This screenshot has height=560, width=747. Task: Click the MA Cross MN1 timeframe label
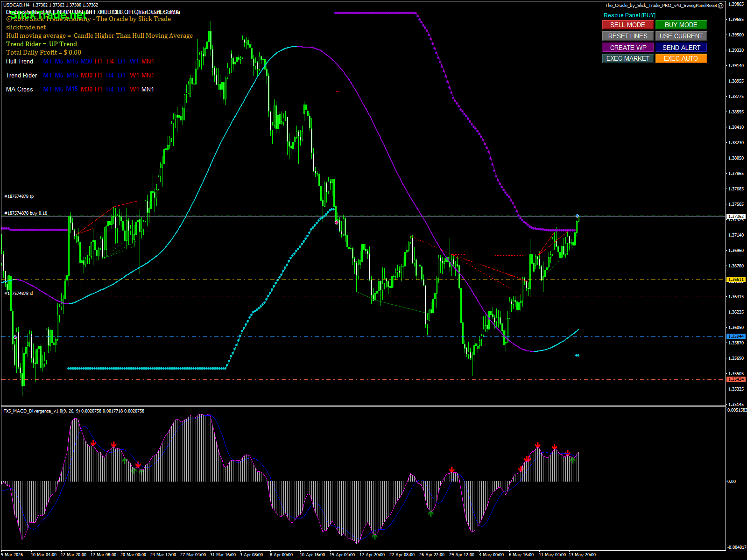pos(148,89)
